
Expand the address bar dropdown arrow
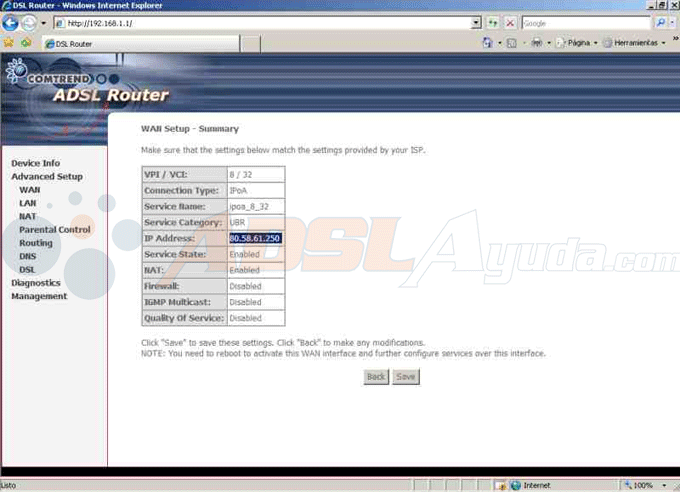click(x=476, y=22)
